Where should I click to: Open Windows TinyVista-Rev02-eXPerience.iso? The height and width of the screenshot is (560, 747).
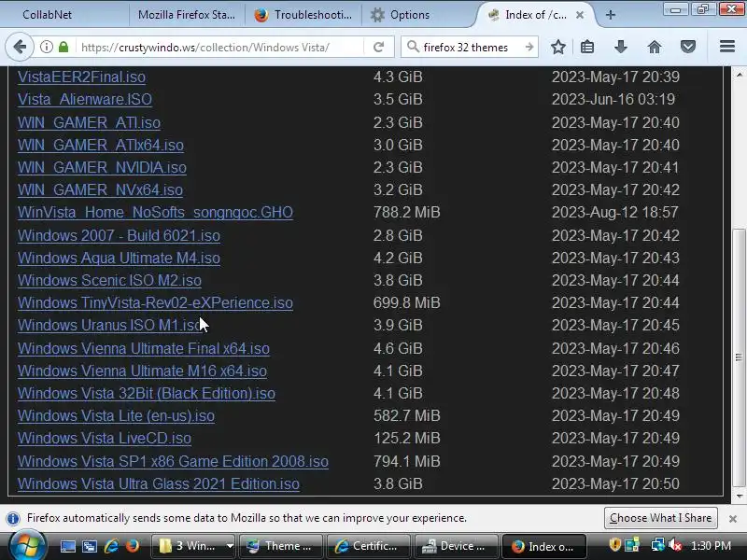click(155, 302)
